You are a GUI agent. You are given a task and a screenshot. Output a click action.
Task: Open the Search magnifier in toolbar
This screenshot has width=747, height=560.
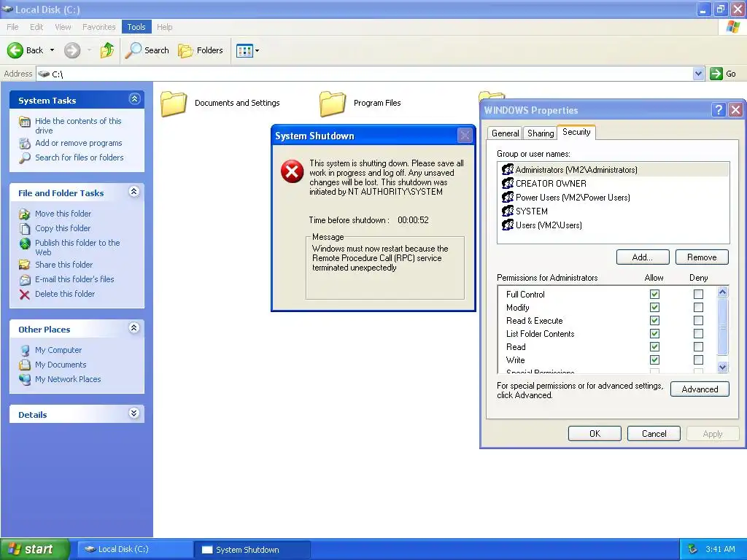tap(133, 50)
